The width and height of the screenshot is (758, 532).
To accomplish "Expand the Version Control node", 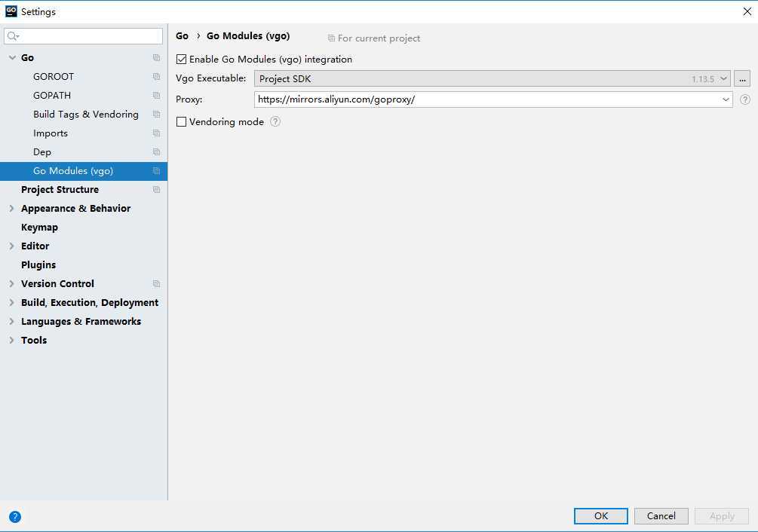I will [11, 283].
